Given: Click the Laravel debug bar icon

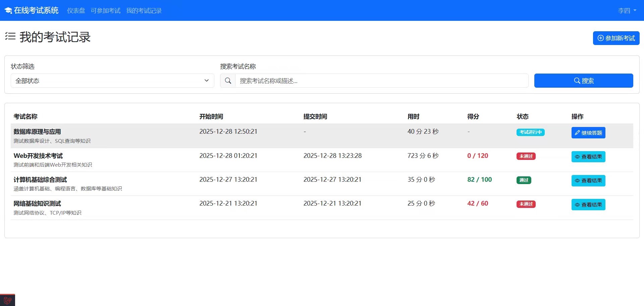Looking at the screenshot, I should [x=7, y=300].
